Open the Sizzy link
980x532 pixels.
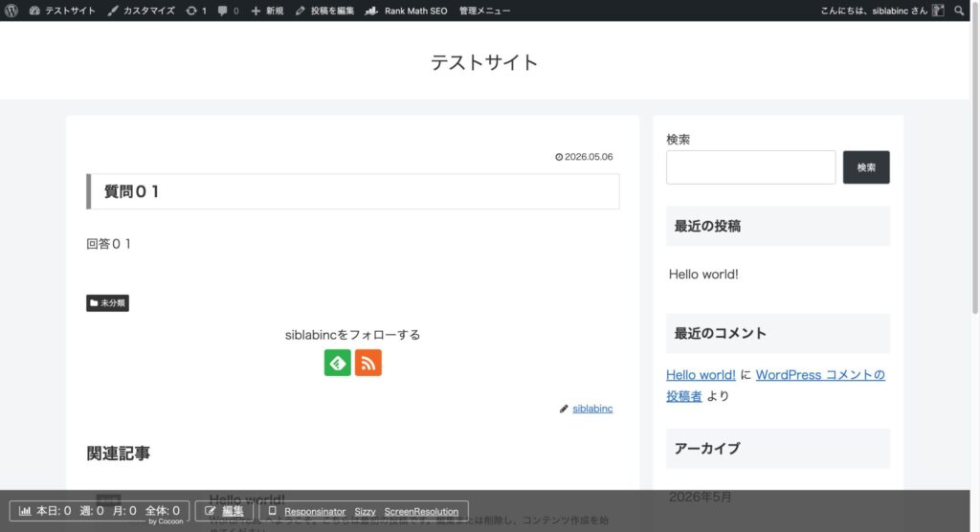click(x=365, y=511)
